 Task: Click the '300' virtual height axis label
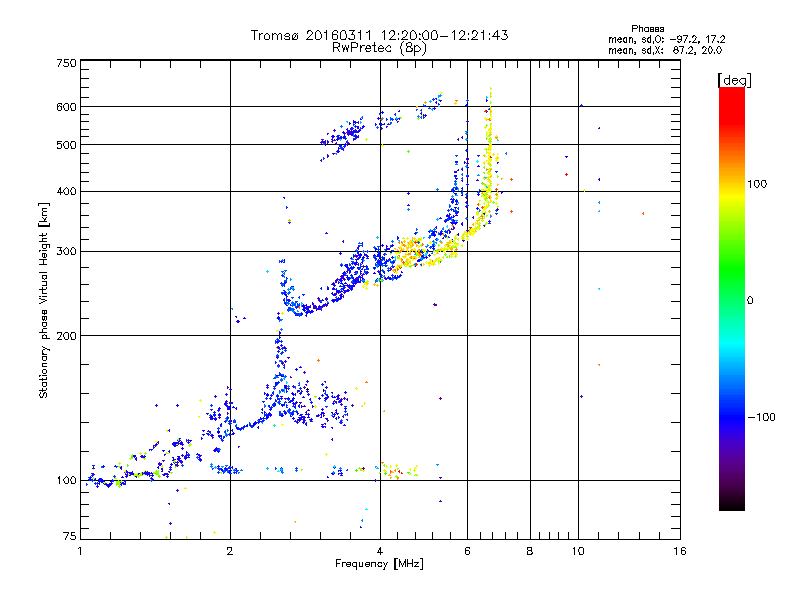[66, 252]
